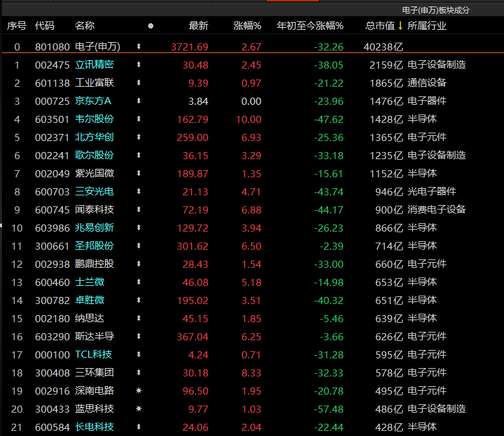Click 消费电子设备 industry cell
504x436 pixels.
tap(437, 210)
